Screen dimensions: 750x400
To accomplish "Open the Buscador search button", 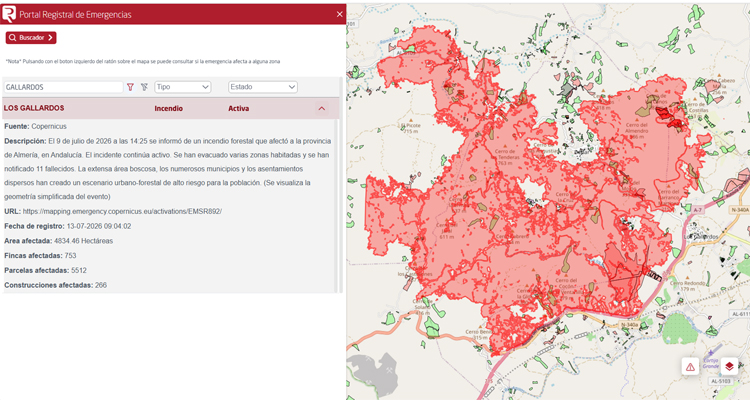I will tap(31, 38).
